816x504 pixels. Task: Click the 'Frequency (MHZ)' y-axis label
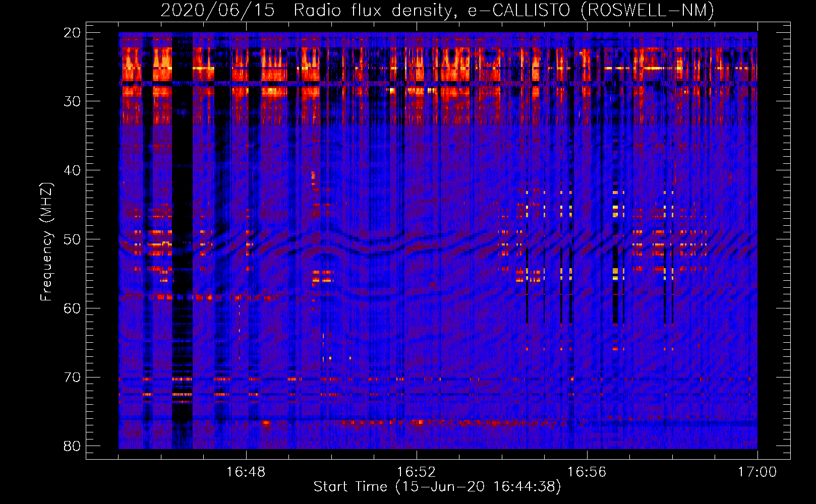pos(46,242)
